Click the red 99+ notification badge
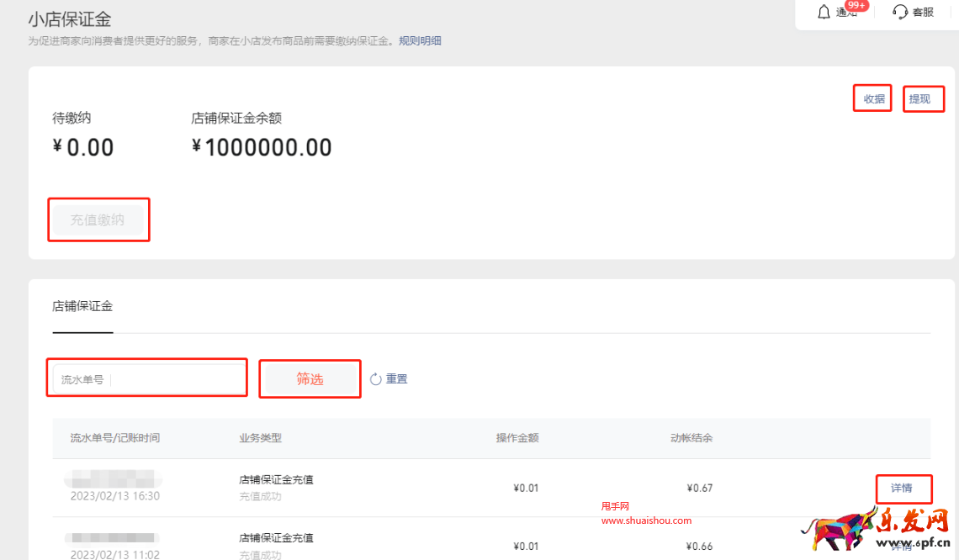Image resolution: width=959 pixels, height=560 pixels. pos(856,5)
